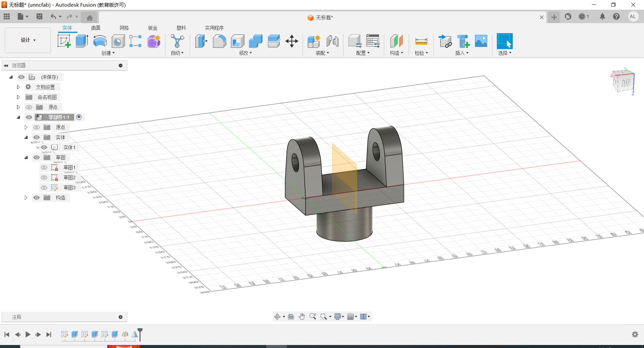The height and width of the screenshot is (348, 644).
Task: Select the Revolve tool
Action: [100, 41]
